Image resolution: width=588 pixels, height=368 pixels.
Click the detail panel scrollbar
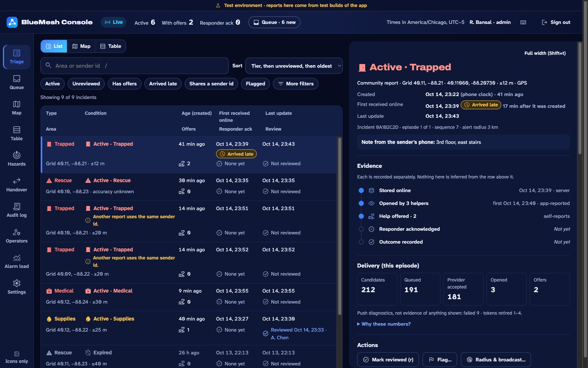pos(580,98)
